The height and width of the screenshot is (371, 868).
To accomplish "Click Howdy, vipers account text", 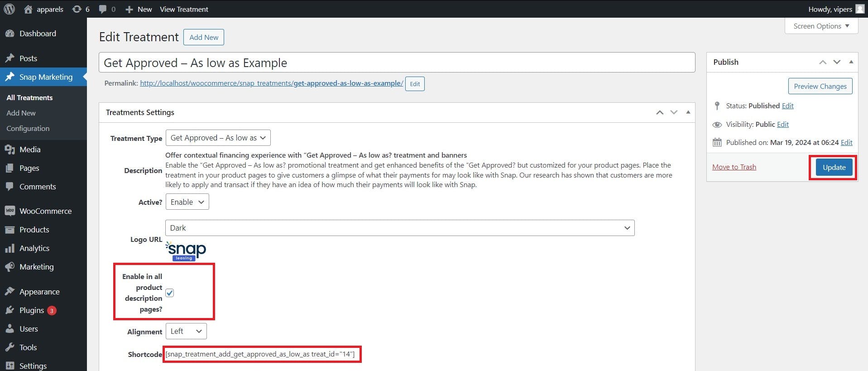I will [830, 9].
